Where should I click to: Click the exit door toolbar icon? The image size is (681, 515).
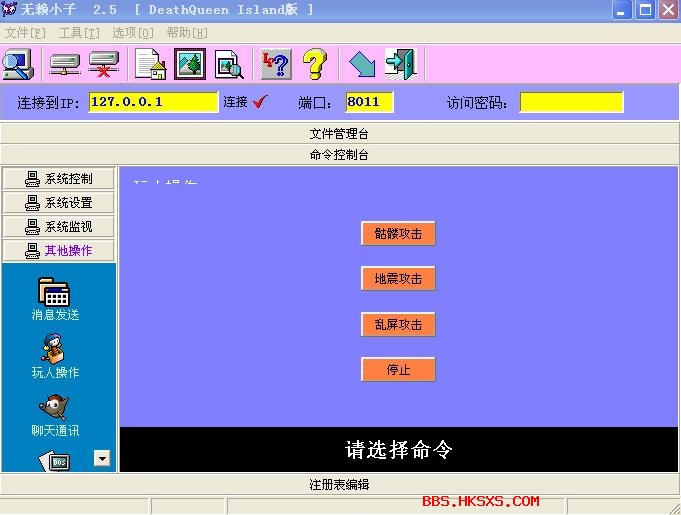(x=401, y=64)
